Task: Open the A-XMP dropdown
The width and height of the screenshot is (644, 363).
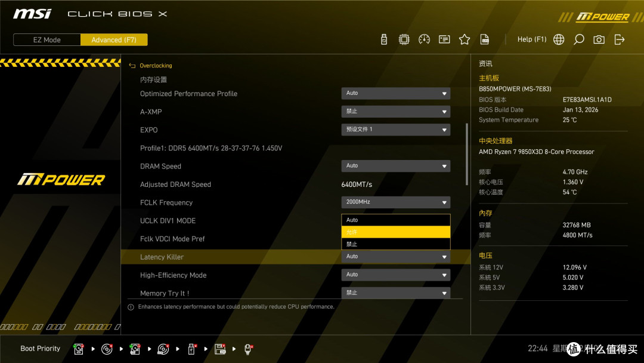Action: coord(395,112)
